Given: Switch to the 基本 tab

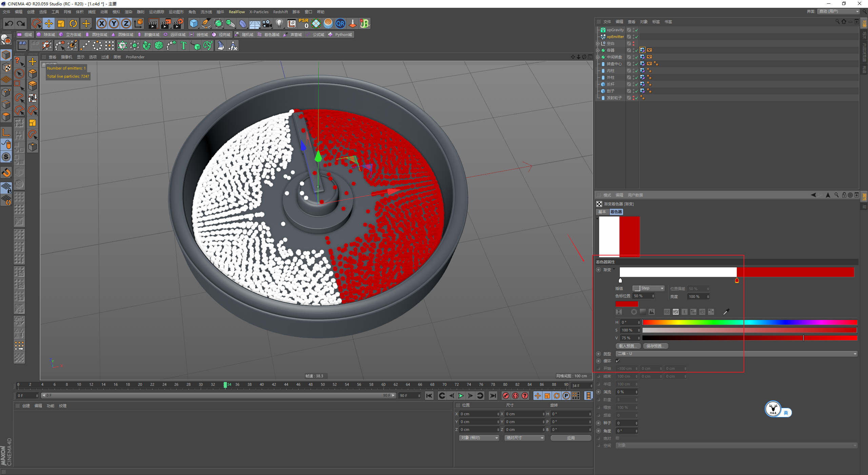Looking at the screenshot, I should coord(602,212).
